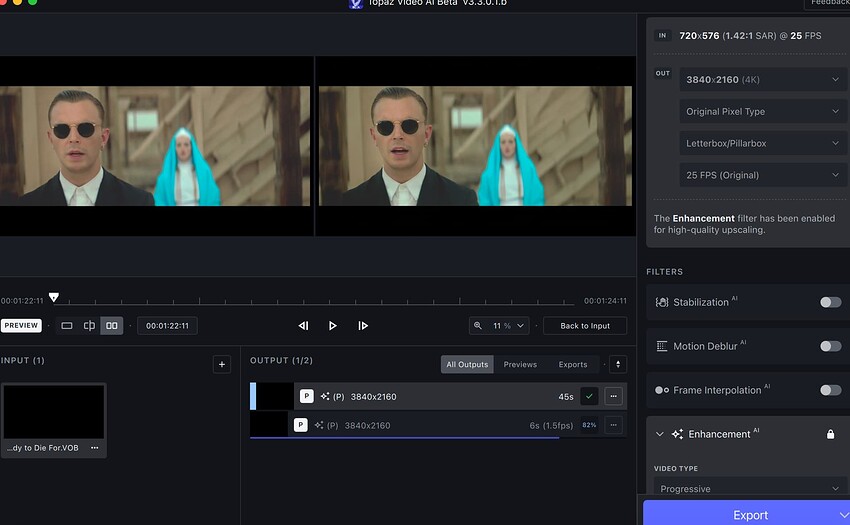Switch to the Exports tab

click(x=573, y=364)
